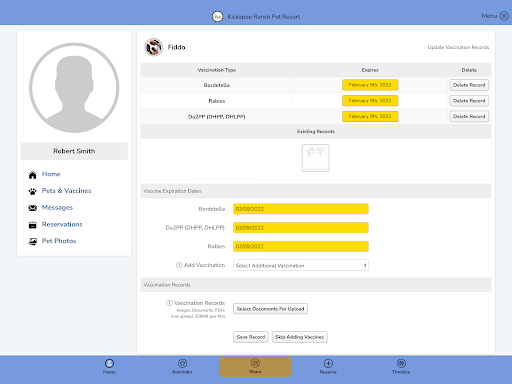512x384 pixels.
Task: Open Messages in sidebar
Action: click(x=57, y=208)
